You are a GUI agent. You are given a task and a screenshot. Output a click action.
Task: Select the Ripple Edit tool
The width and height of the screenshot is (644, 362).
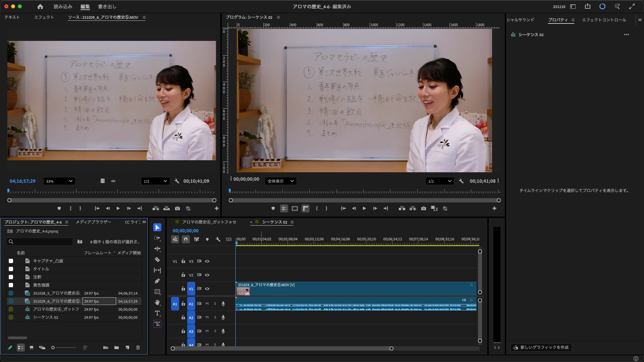click(157, 249)
